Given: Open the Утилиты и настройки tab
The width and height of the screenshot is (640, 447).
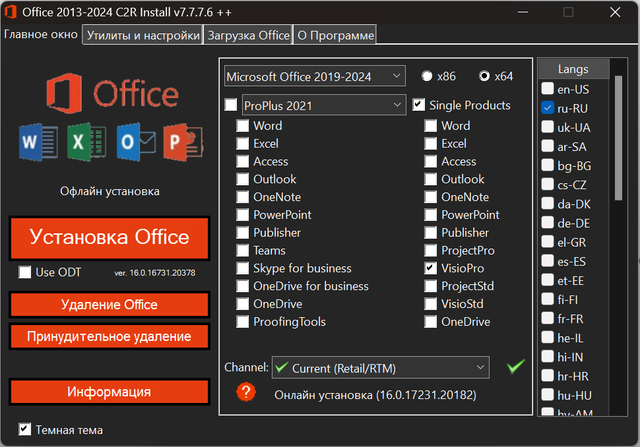Looking at the screenshot, I should point(143,35).
